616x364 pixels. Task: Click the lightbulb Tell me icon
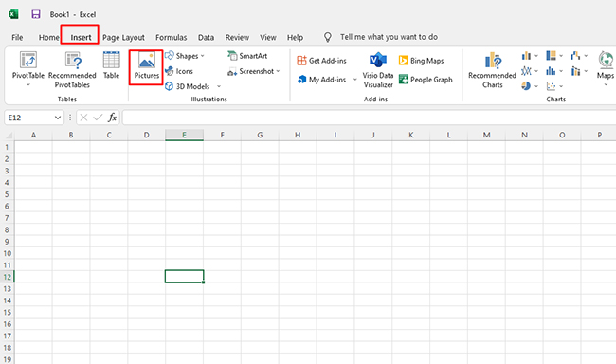[327, 37]
